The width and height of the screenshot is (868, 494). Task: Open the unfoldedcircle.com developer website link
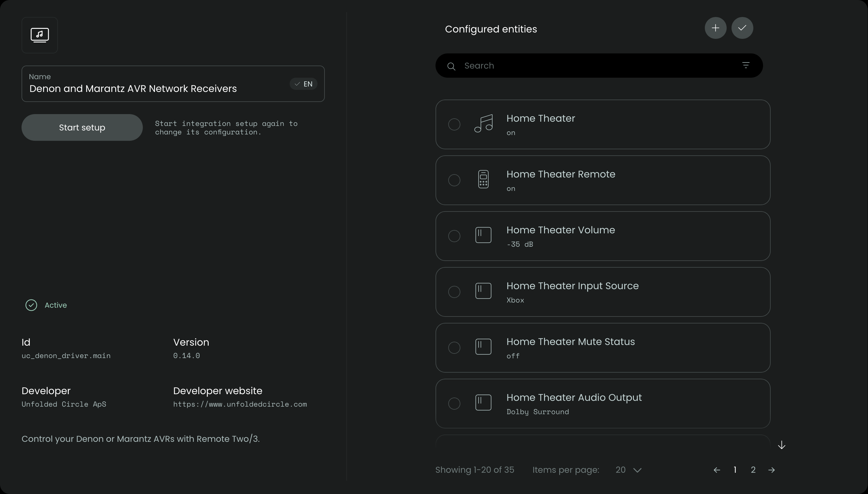pos(240,404)
